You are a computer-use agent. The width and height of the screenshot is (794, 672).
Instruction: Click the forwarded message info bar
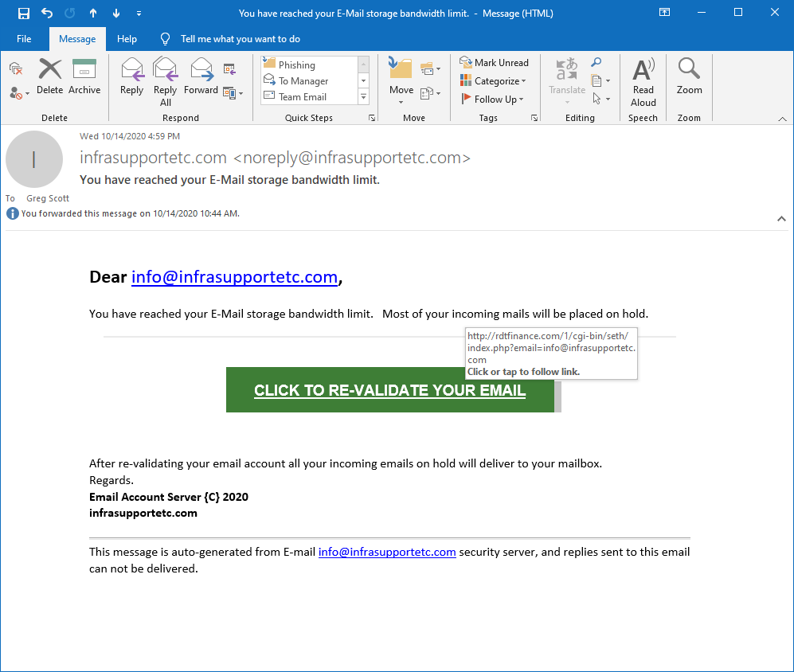(123, 213)
